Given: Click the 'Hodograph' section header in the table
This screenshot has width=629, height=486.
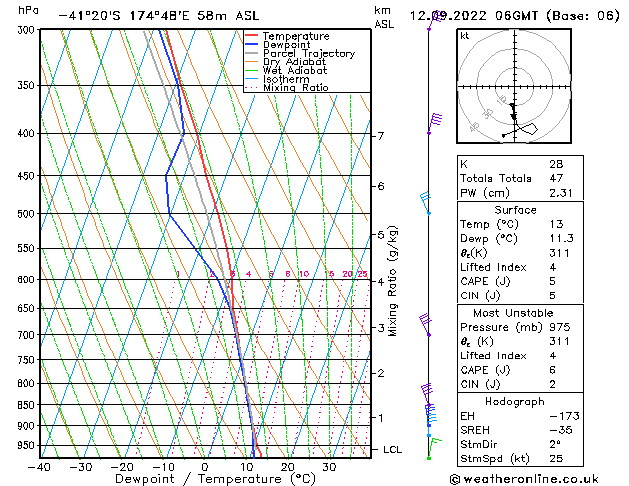Looking at the screenshot, I should [515, 401].
